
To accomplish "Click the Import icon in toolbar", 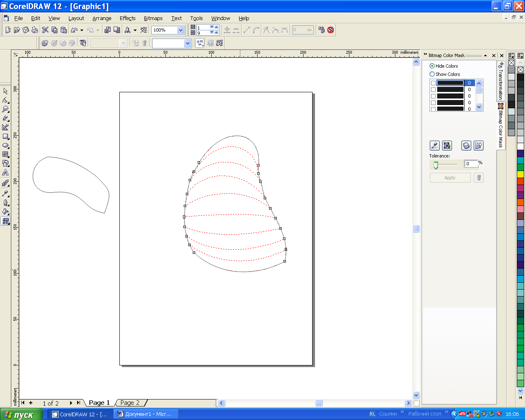I will (x=107, y=30).
